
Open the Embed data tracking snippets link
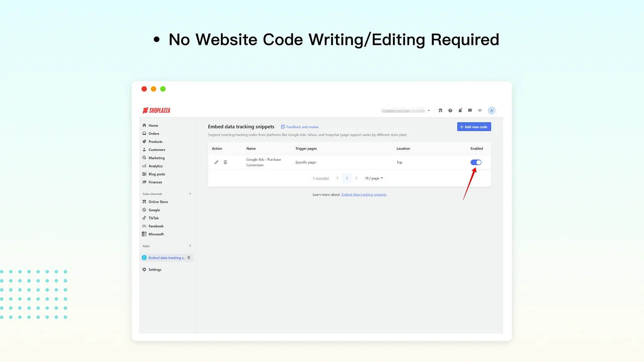pos(364,195)
